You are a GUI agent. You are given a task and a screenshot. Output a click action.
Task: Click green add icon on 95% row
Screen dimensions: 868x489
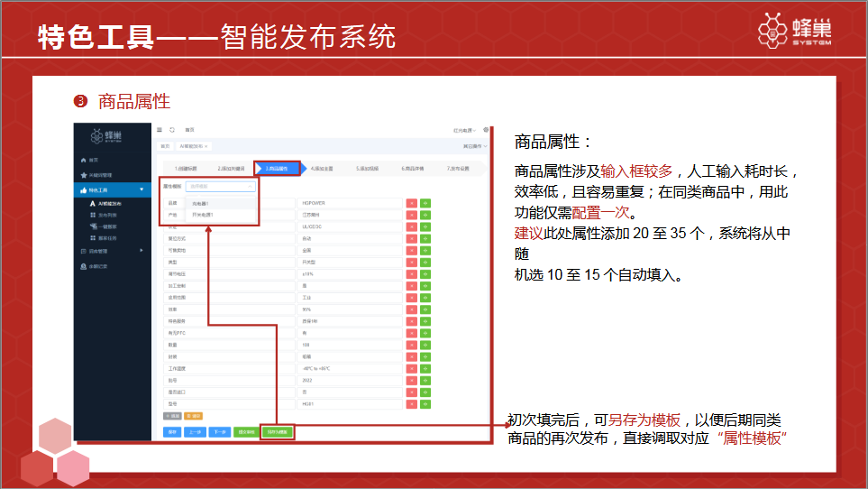[425, 309]
